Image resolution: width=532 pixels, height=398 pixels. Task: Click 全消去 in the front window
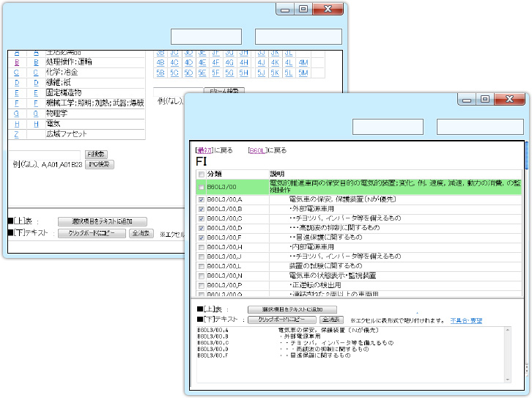[x=331, y=320]
